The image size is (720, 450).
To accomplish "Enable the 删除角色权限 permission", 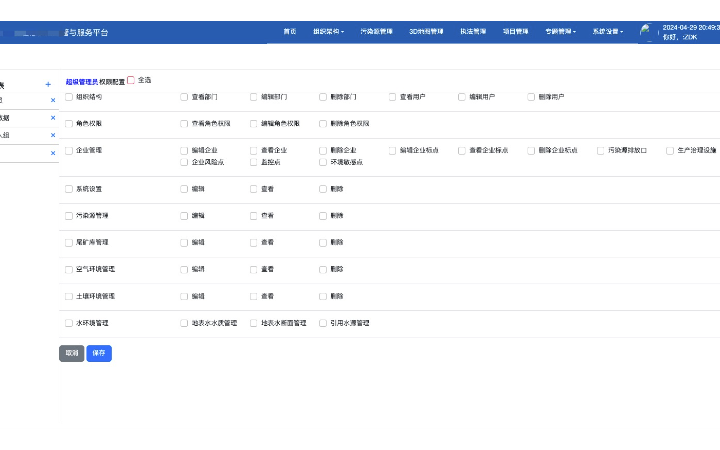I will pyautogui.click(x=323, y=124).
